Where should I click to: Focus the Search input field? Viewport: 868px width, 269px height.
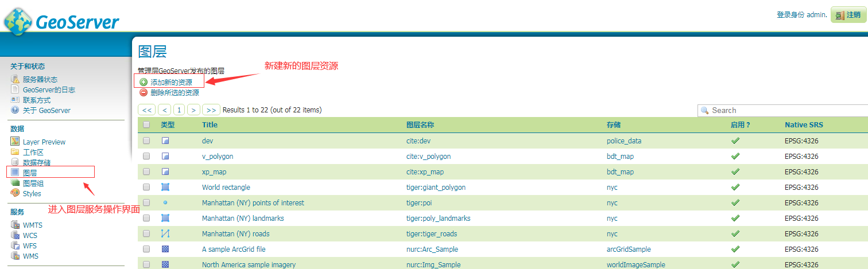click(782, 110)
